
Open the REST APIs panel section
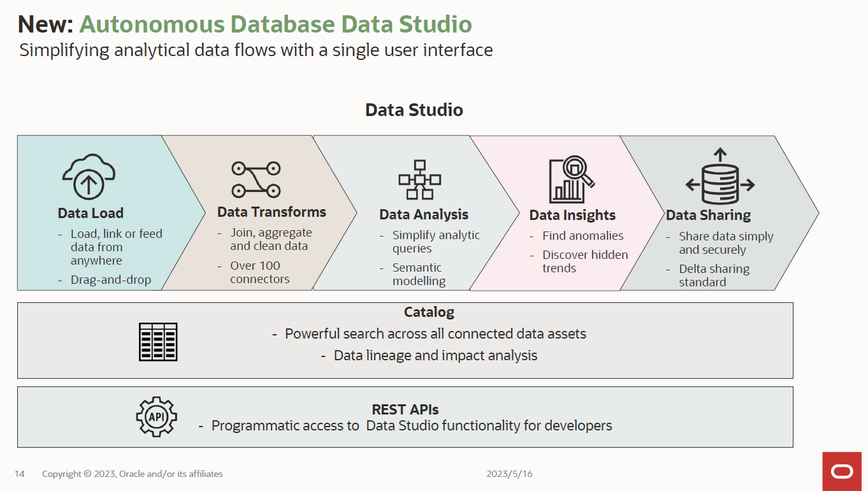405,410
